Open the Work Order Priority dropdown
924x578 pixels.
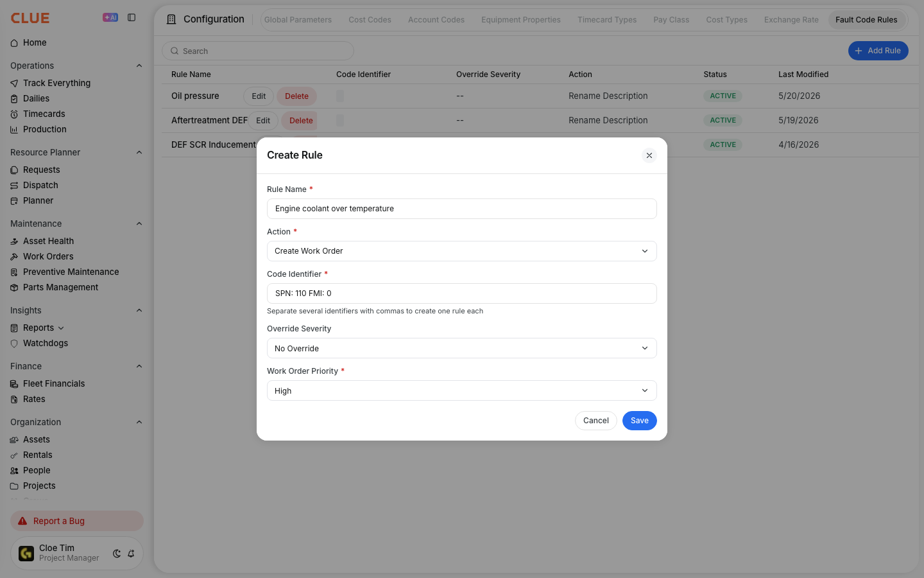point(462,390)
